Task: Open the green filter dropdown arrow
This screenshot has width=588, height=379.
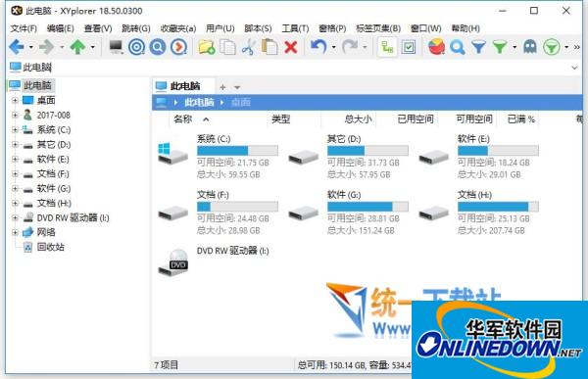Action: (514, 47)
